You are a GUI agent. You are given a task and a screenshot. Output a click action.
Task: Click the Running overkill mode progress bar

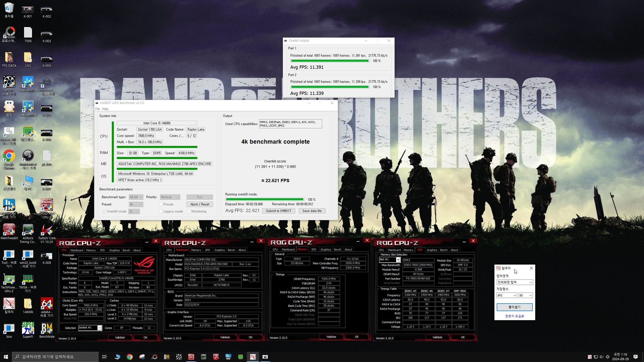(x=265, y=199)
